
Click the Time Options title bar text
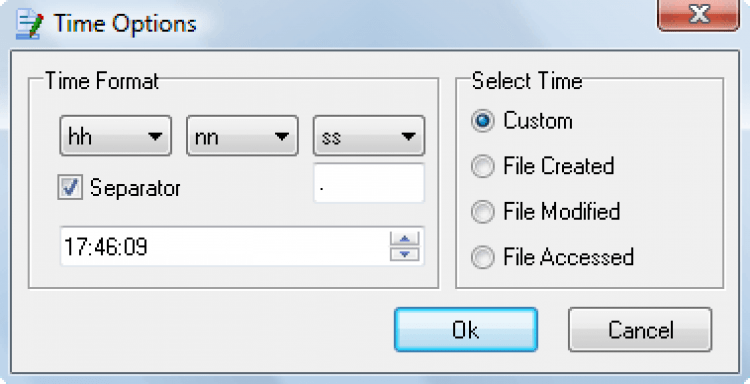click(125, 23)
